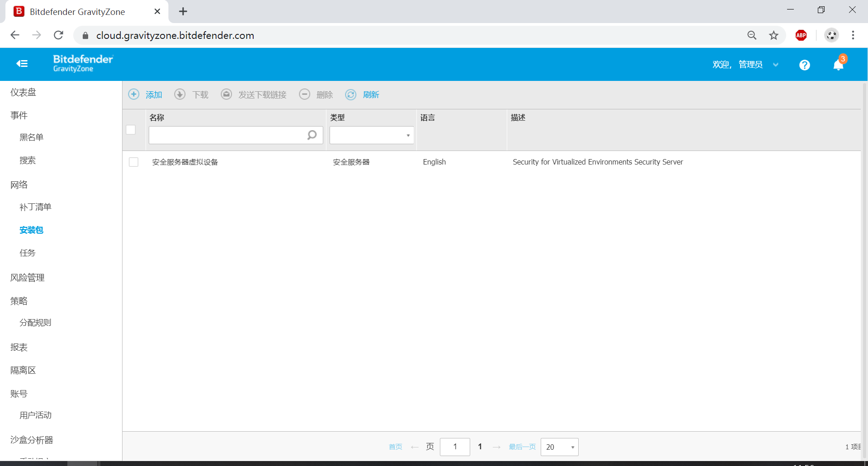Open 仪表盘 in the sidebar
This screenshot has height=466, width=868.
[x=23, y=92]
